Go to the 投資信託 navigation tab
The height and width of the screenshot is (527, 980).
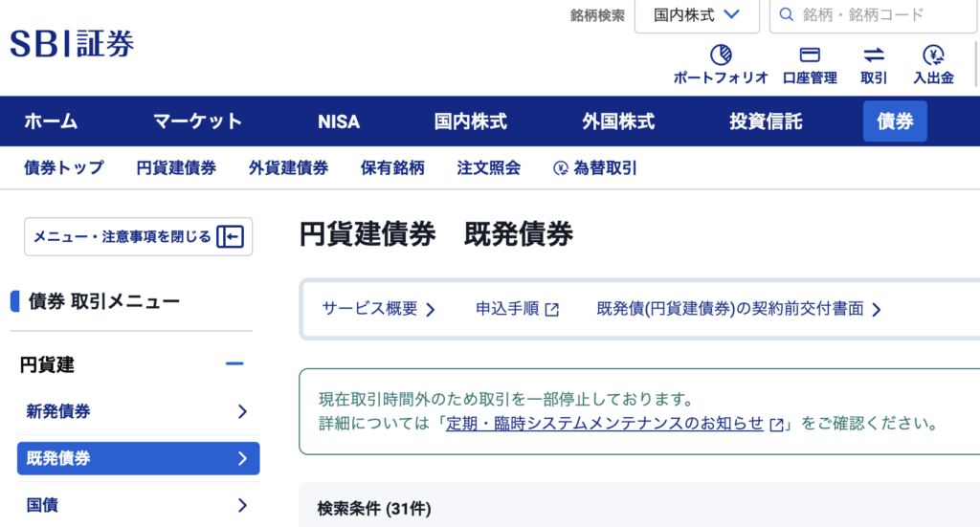(x=766, y=121)
